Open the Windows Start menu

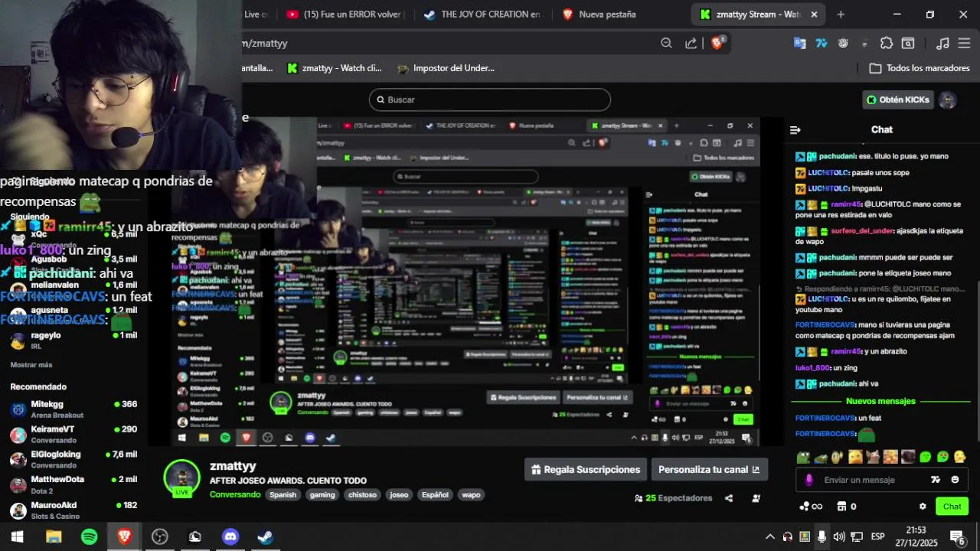click(x=17, y=536)
